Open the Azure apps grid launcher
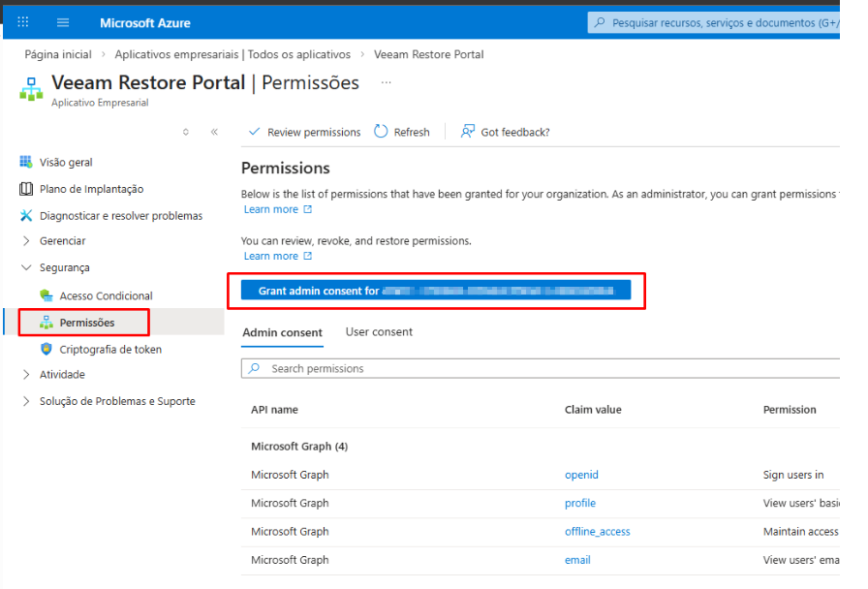868x589 pixels. 23,22
